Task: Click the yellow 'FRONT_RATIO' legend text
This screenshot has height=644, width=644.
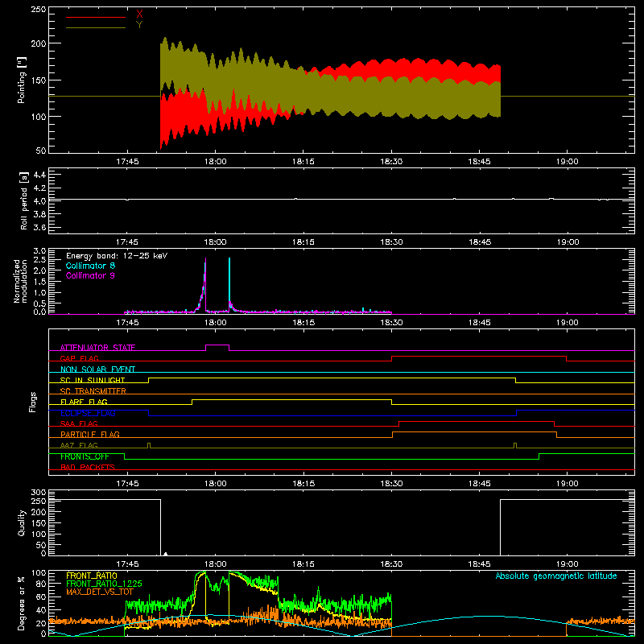Action: pyautogui.click(x=92, y=576)
